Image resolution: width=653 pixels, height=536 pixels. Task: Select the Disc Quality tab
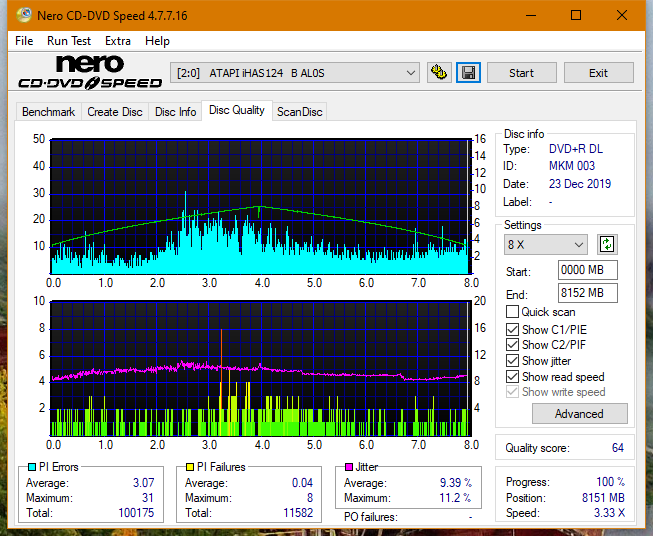(237, 110)
